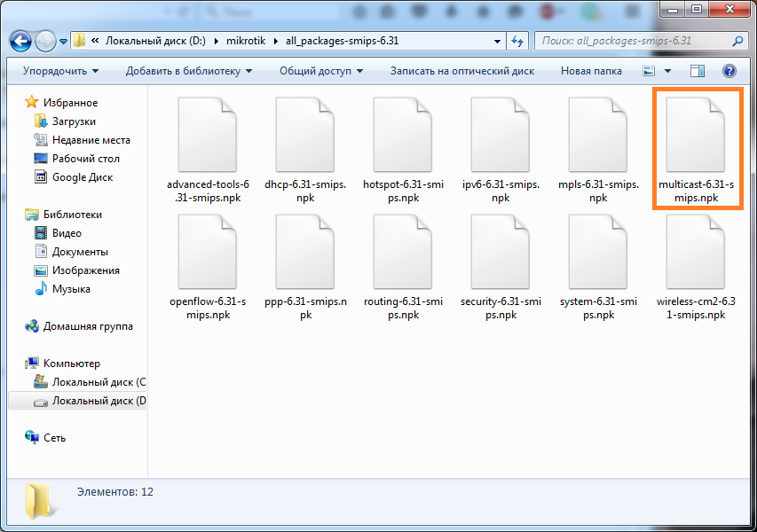Open the help question mark icon
This screenshot has height=532, width=757.
[x=729, y=71]
